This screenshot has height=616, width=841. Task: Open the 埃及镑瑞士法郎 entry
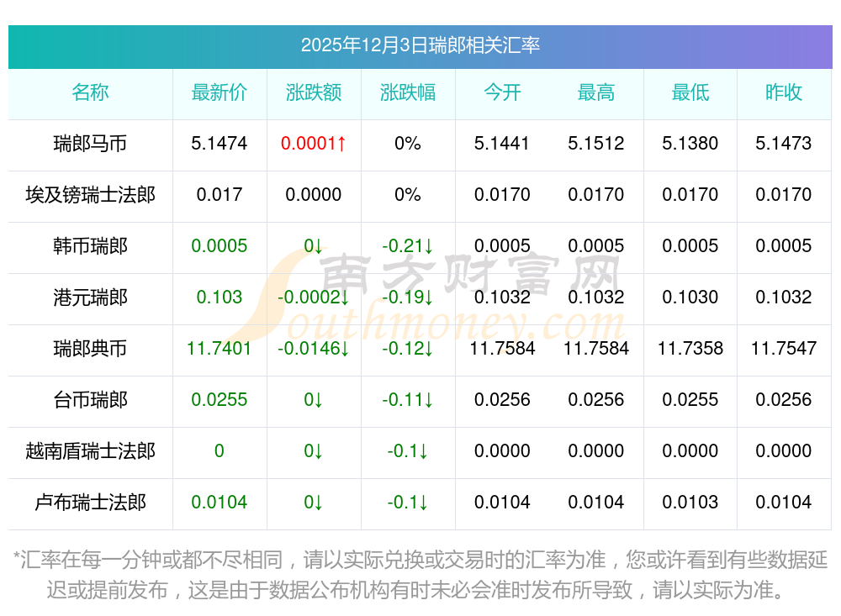pyautogui.click(x=90, y=195)
